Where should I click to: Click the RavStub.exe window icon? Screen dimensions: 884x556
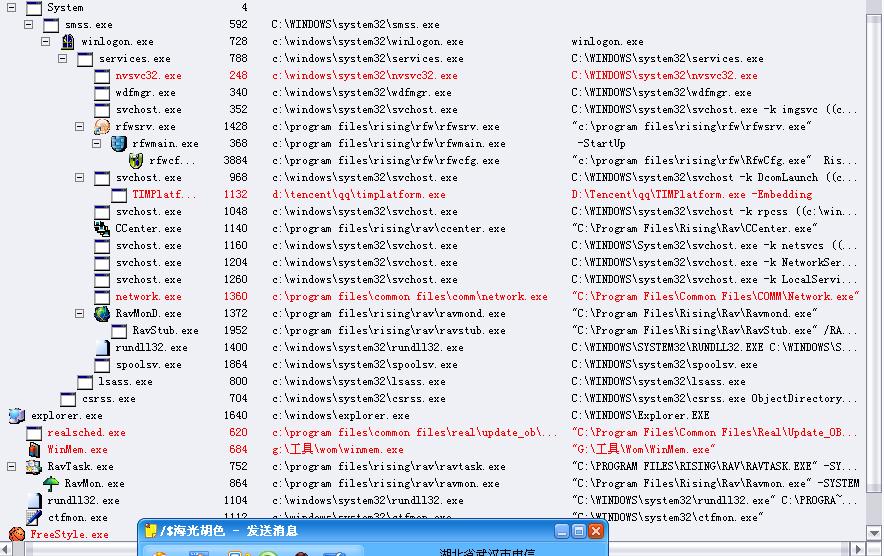[119, 330]
